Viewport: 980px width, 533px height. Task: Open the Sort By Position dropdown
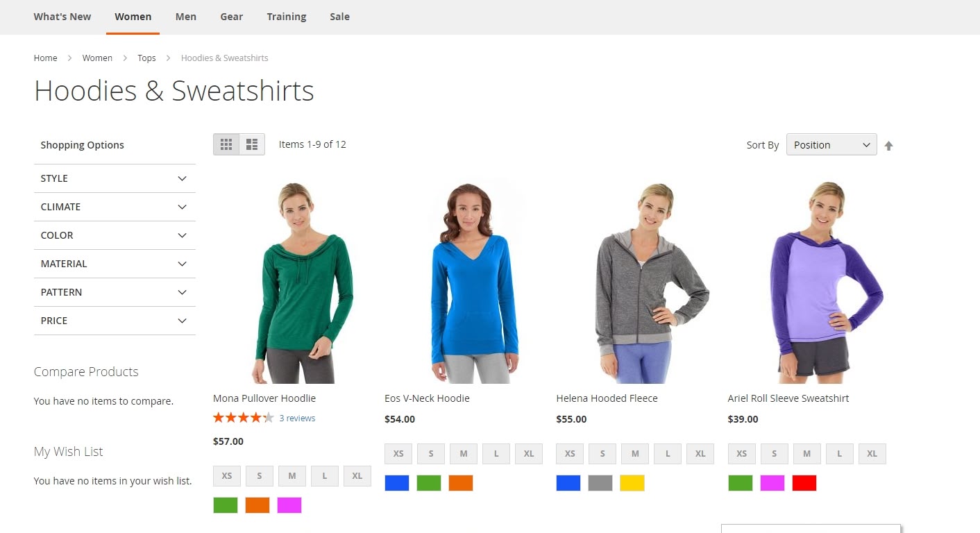[831, 144]
